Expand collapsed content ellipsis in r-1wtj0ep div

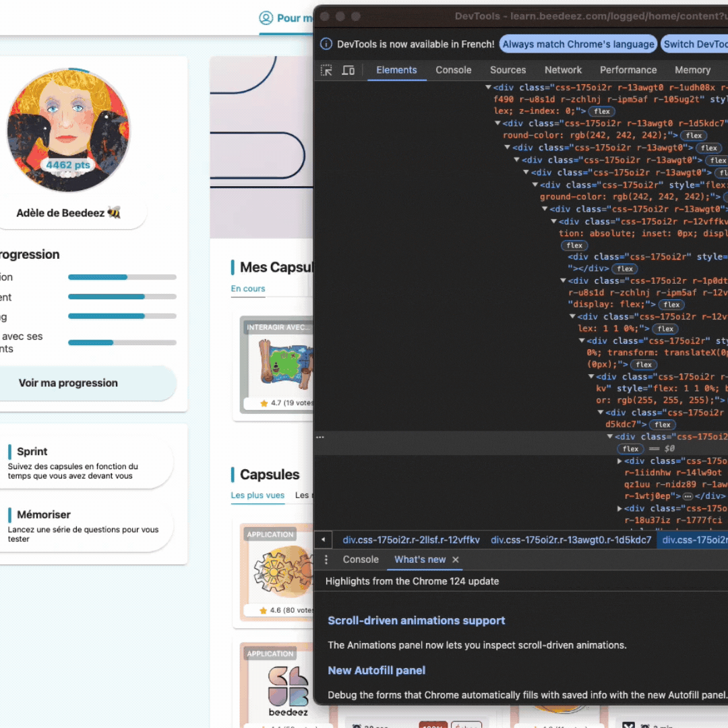click(x=688, y=496)
